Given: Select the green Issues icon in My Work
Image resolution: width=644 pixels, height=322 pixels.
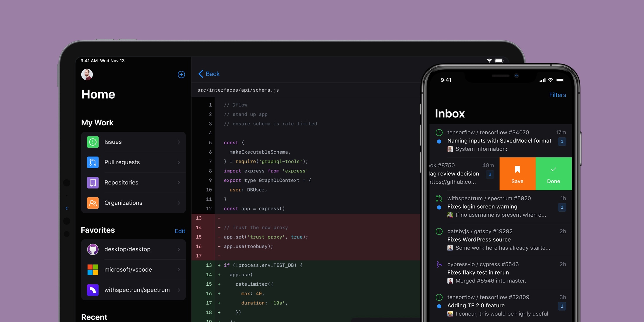Looking at the screenshot, I should [x=93, y=142].
